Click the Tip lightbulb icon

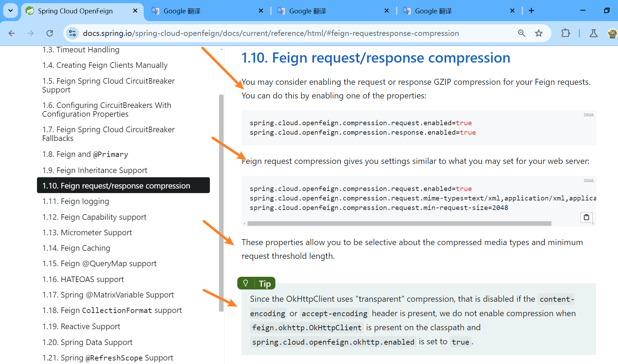[246, 283]
